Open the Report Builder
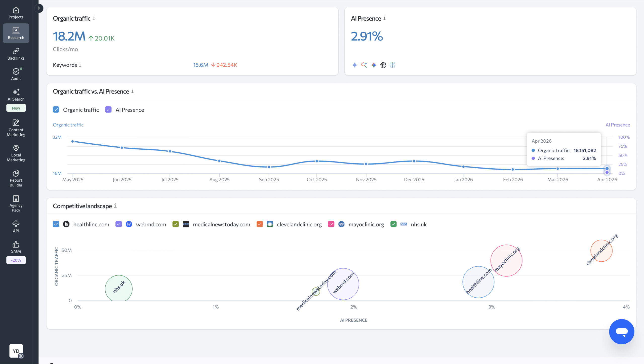 coord(16,178)
